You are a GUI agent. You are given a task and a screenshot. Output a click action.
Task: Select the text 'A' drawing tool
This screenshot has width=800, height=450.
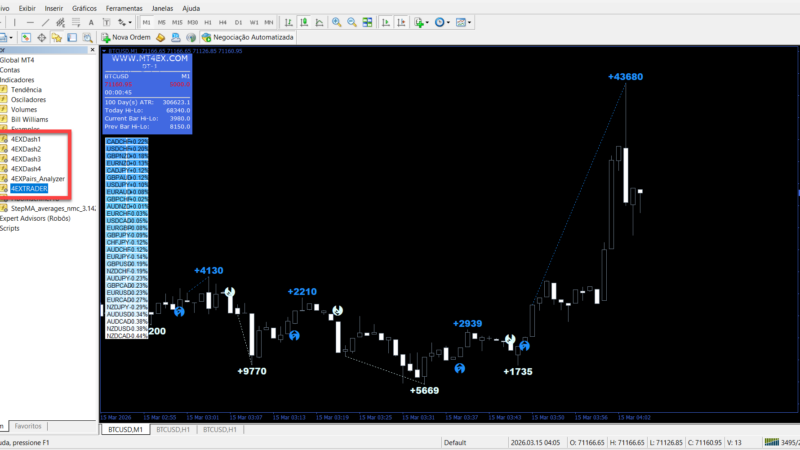pyautogui.click(x=91, y=22)
